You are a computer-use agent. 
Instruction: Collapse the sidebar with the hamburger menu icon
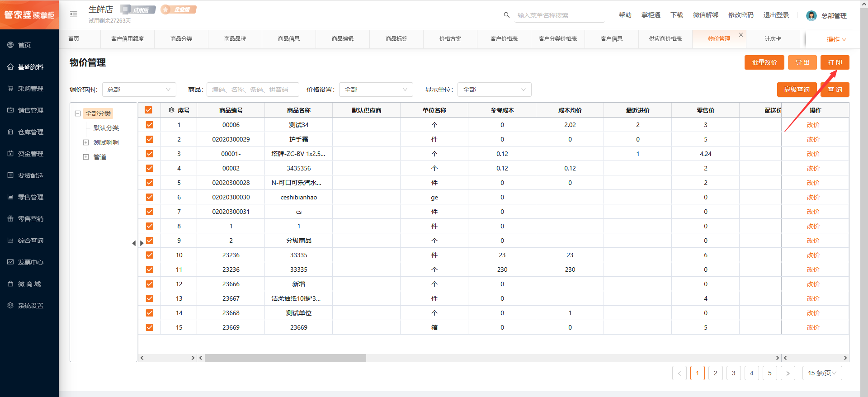pos(74,14)
